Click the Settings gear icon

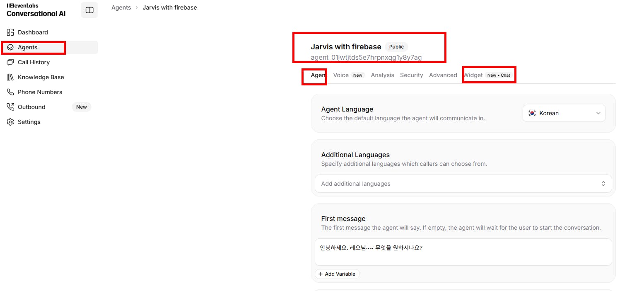[x=10, y=122]
